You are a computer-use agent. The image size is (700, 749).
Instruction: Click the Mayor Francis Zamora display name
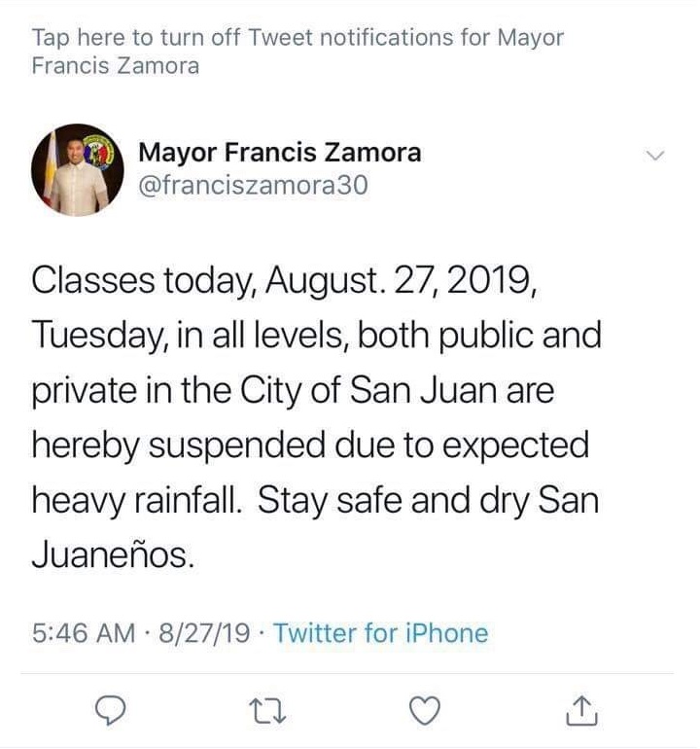coord(280,153)
